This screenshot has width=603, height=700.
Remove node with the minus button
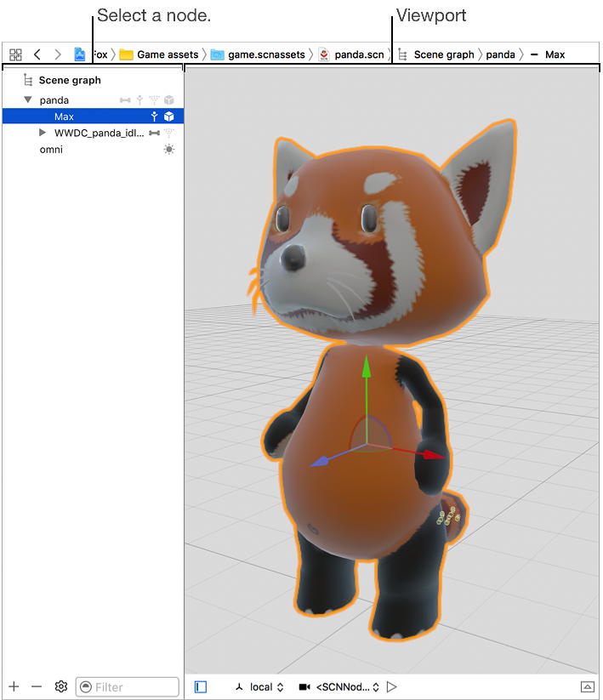(37, 686)
